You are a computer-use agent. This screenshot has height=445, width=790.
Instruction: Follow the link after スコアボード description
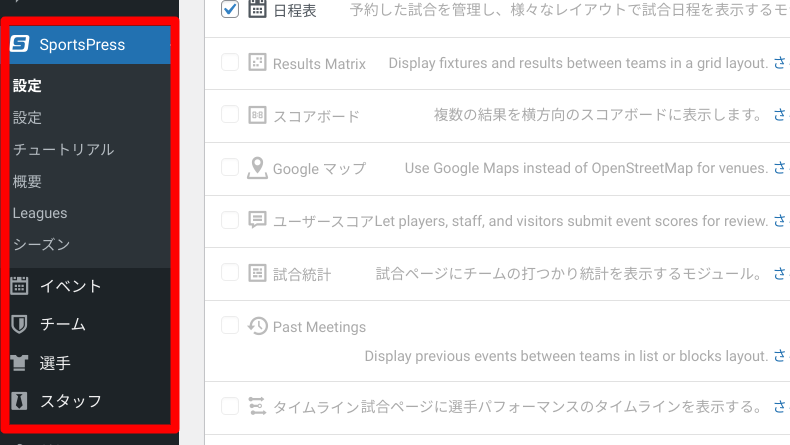[x=782, y=115]
